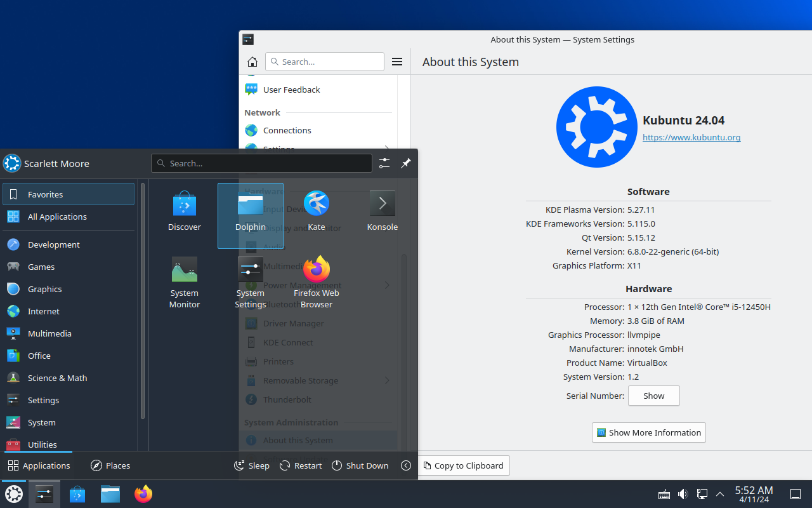Select the Memory value 3.8 GiB of RAM
The height and width of the screenshot is (508, 812).
click(656, 321)
